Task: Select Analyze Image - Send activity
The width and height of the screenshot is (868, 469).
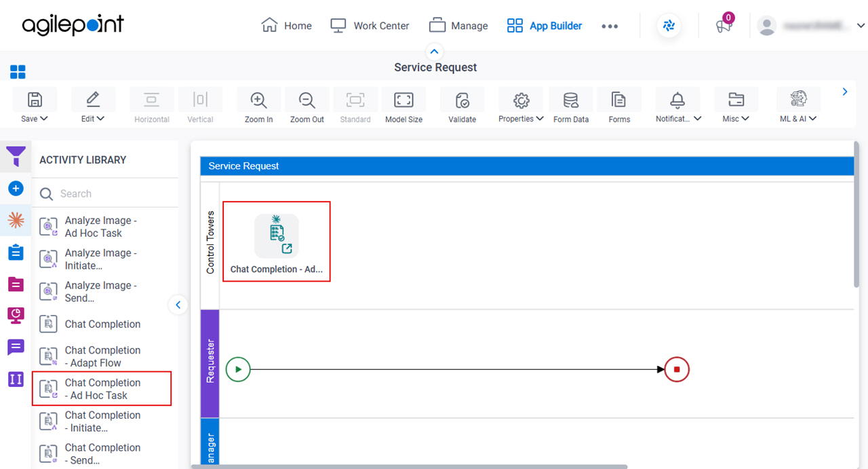Action: point(103,292)
